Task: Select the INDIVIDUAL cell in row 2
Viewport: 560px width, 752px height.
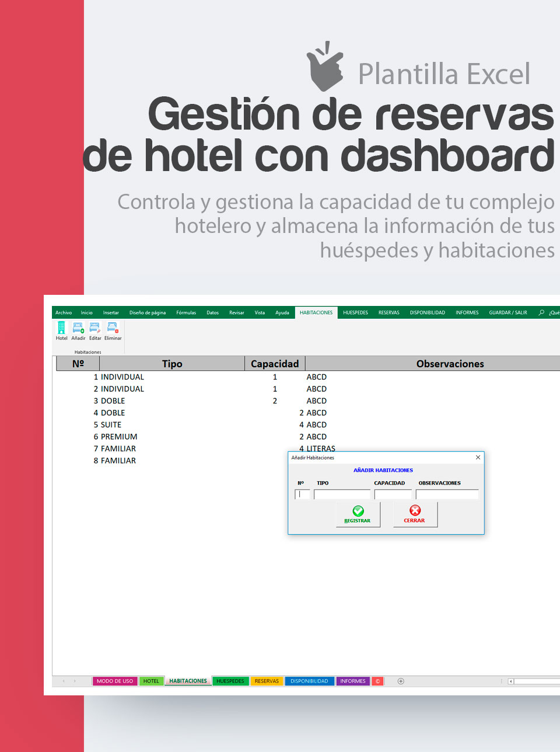Action: (123, 389)
